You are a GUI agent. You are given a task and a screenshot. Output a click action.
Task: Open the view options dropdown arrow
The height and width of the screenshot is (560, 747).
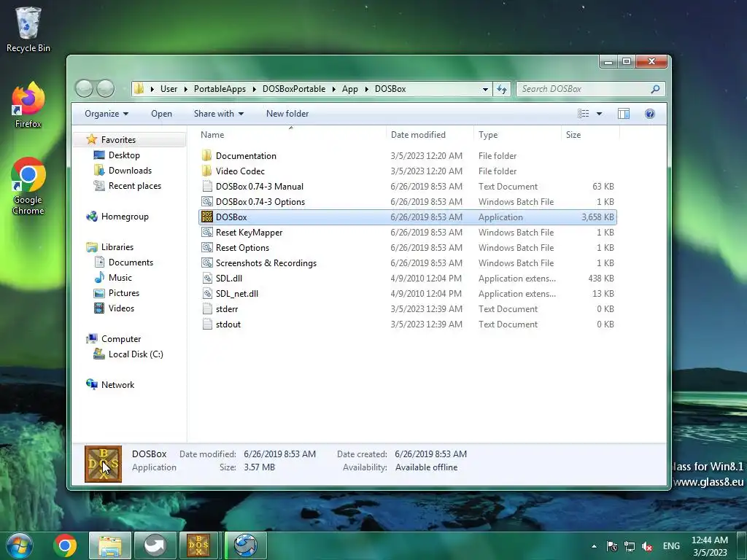tap(600, 114)
